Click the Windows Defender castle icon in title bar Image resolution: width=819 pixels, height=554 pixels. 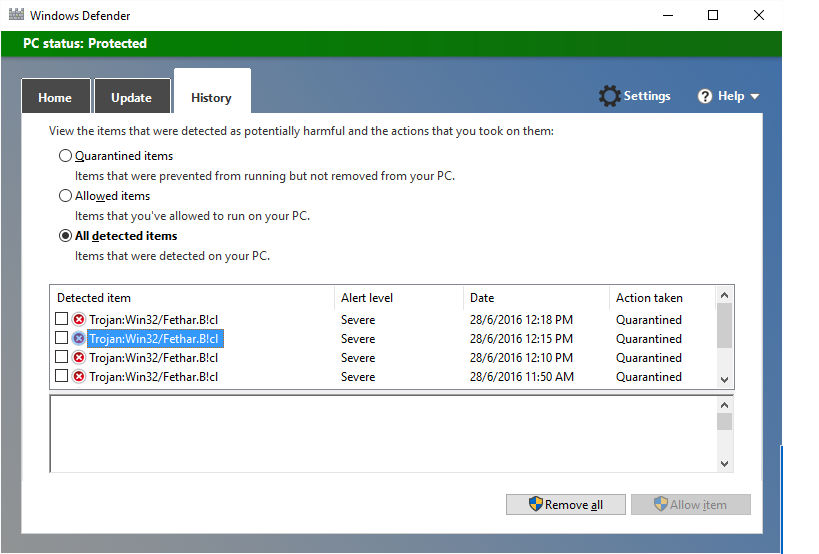17,15
